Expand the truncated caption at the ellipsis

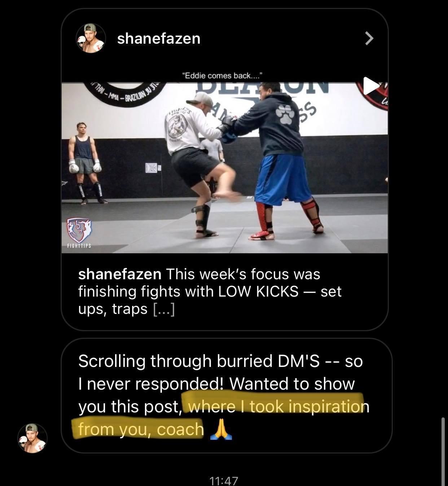pos(164,309)
